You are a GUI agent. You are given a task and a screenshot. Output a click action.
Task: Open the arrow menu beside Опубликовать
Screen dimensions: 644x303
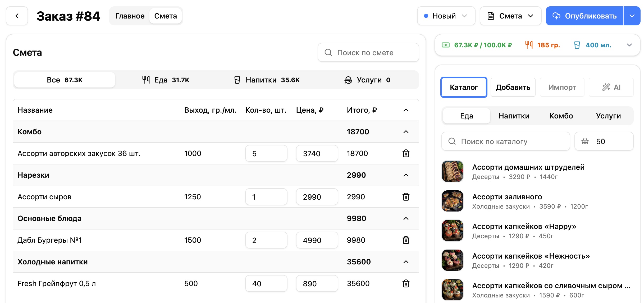(x=632, y=16)
